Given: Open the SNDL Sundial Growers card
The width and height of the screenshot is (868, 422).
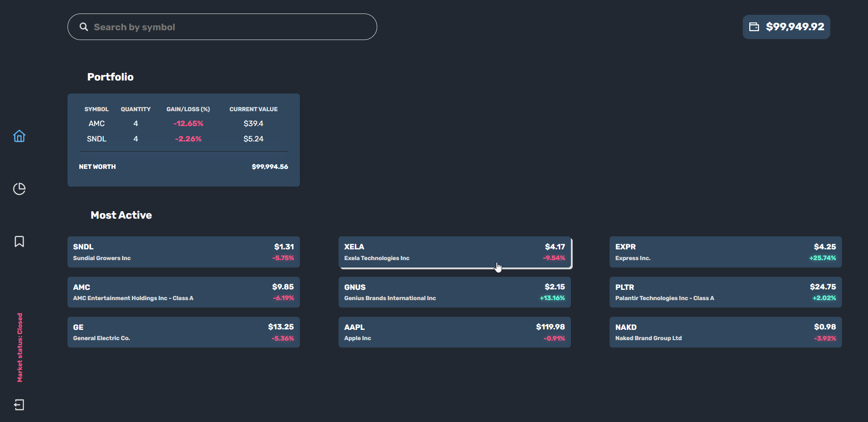Looking at the screenshot, I should click(183, 252).
